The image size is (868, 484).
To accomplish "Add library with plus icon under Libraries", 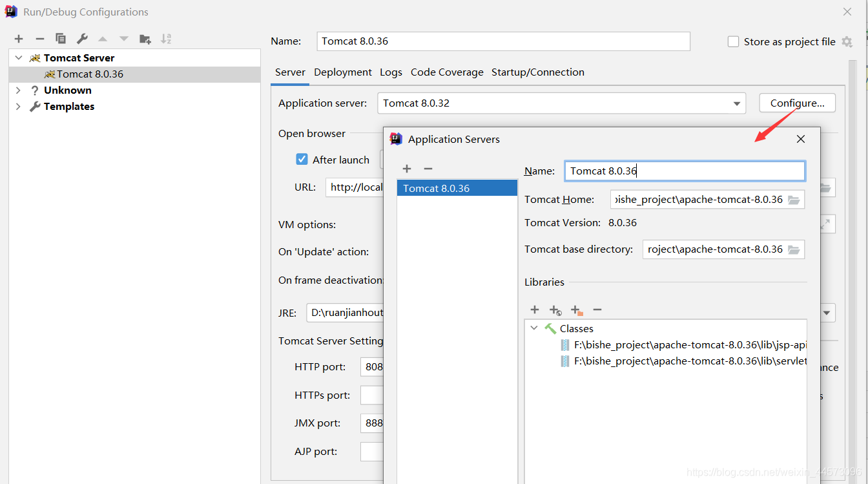I will click(x=535, y=310).
